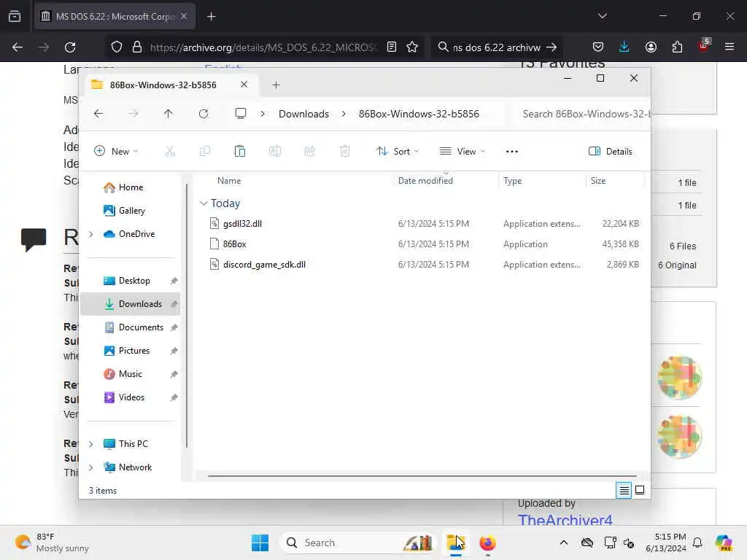This screenshot has height=560, width=747.
Task: Open Music in navigation pane
Action: pyautogui.click(x=130, y=374)
